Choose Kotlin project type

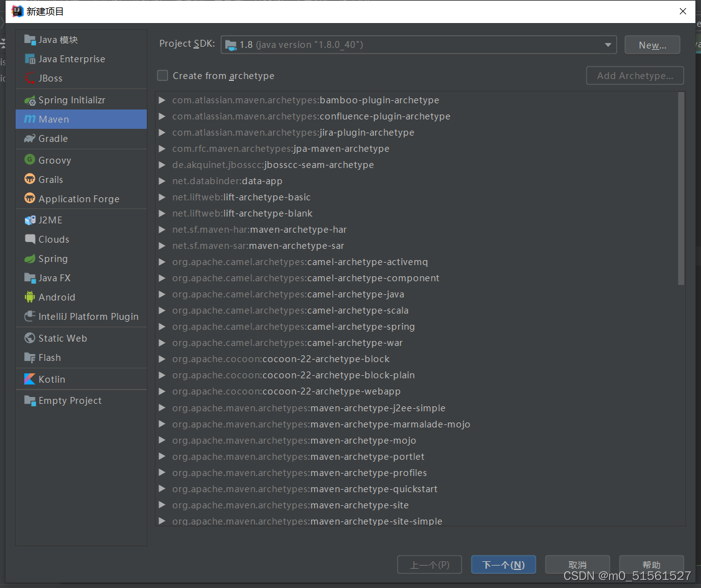pyautogui.click(x=81, y=379)
